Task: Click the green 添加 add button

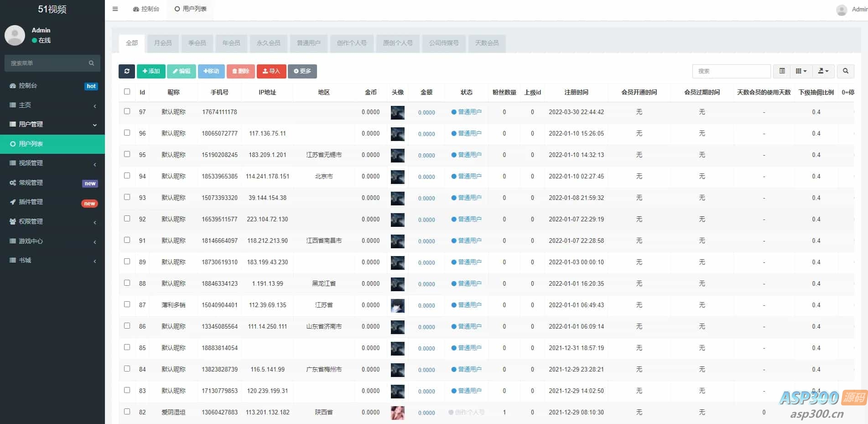Action: click(151, 71)
